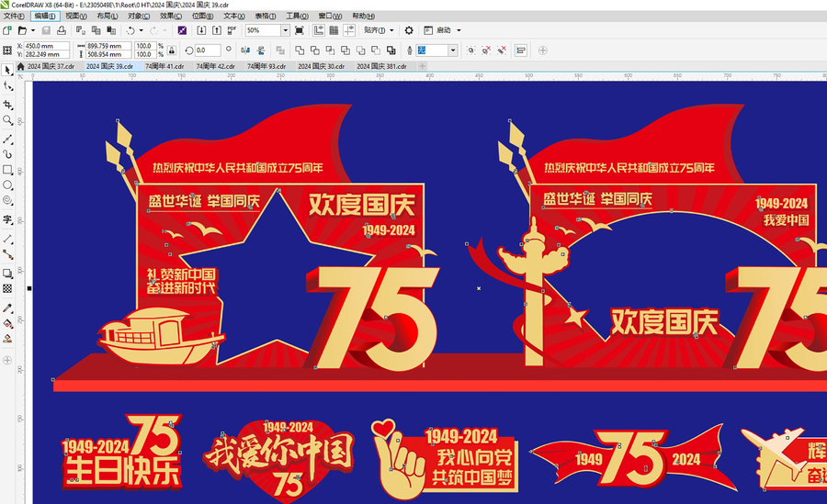827x504 pixels.
Task: Click the Publish to PDF icon
Action: click(232, 30)
